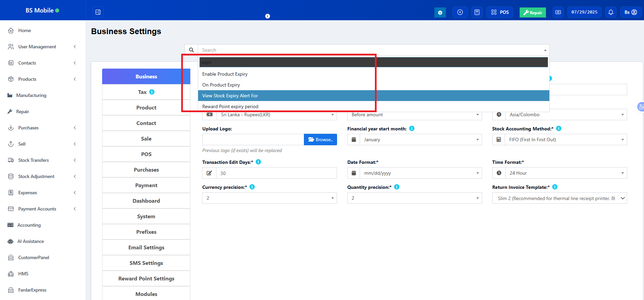Expand the Stock Accounting Method dropdown
This screenshot has width=644, height=300.
(x=565, y=140)
